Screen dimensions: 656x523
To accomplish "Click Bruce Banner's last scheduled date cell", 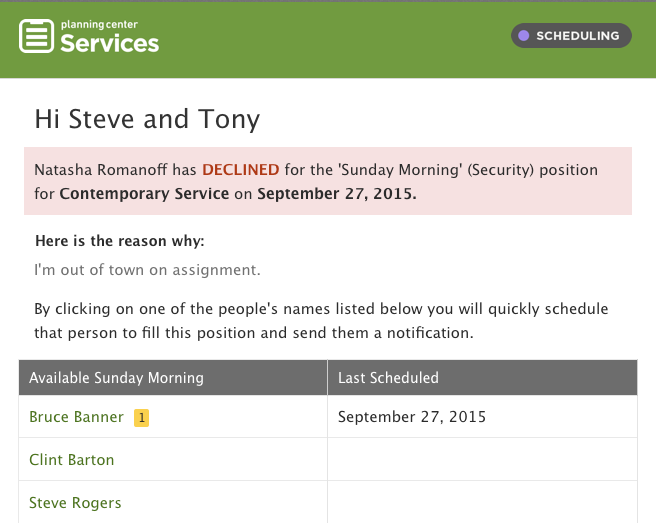I will (412, 417).
